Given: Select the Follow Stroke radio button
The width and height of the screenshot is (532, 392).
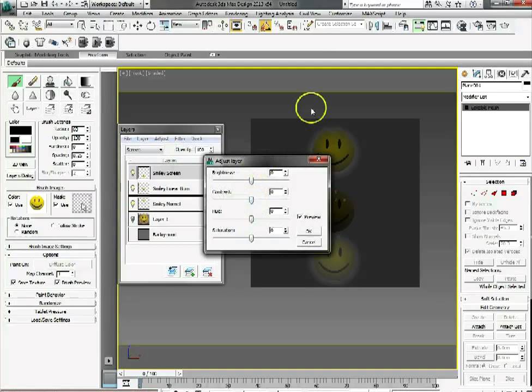Looking at the screenshot, I should [x=53, y=225].
